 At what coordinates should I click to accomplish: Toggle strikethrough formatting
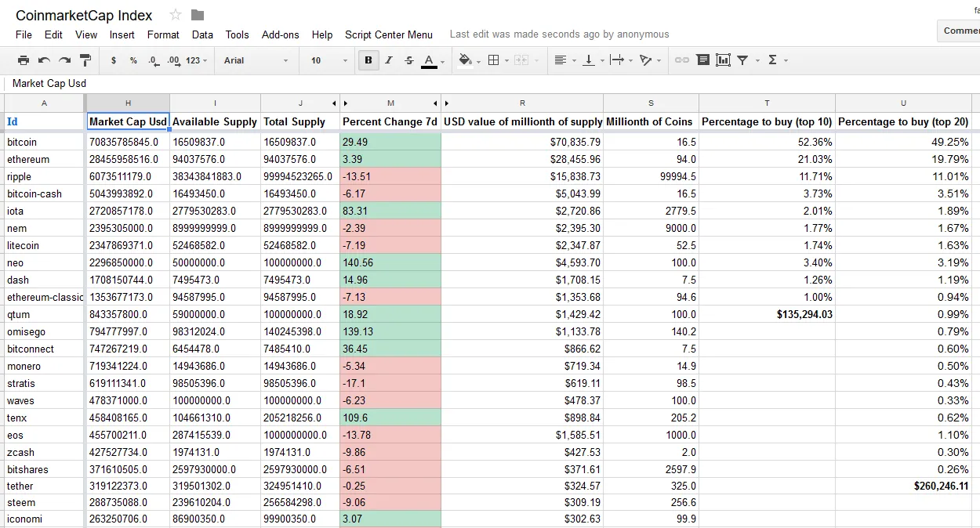click(408, 60)
